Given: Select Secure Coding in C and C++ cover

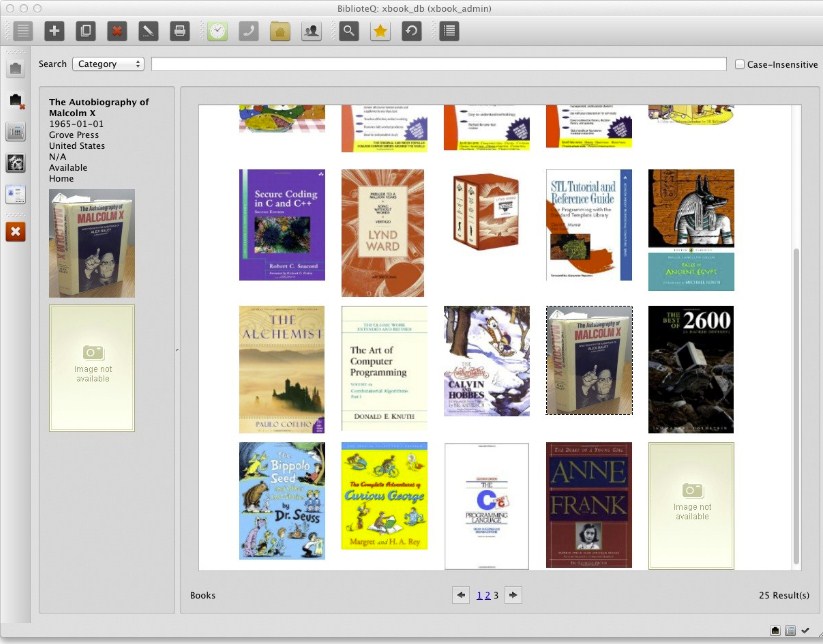Looking at the screenshot, I should (282, 225).
